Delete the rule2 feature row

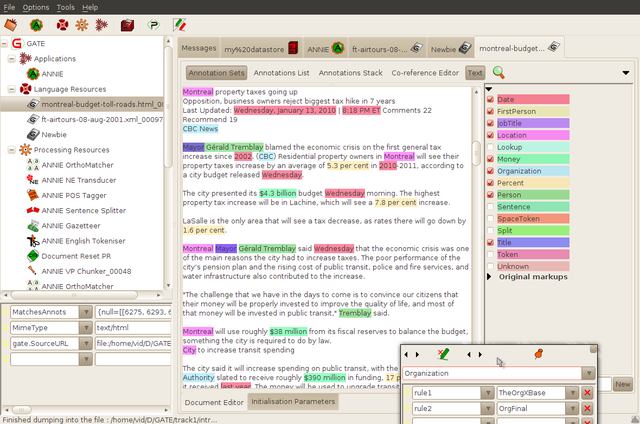pyautogui.click(x=587, y=408)
